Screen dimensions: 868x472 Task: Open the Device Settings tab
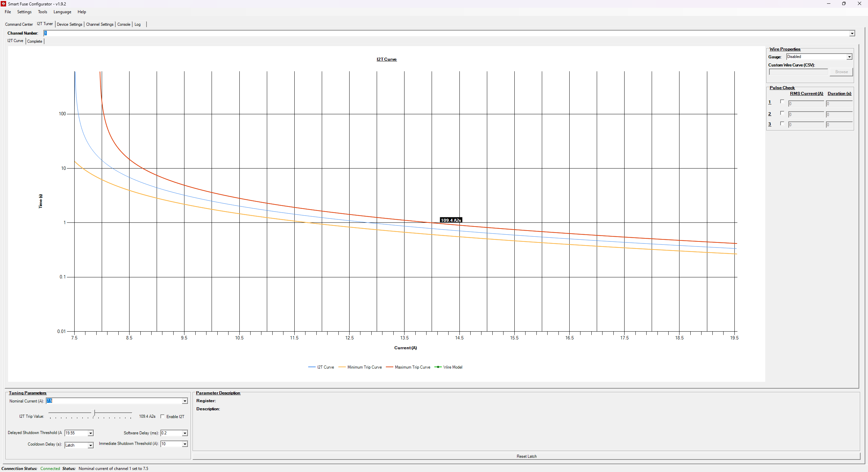pos(70,24)
